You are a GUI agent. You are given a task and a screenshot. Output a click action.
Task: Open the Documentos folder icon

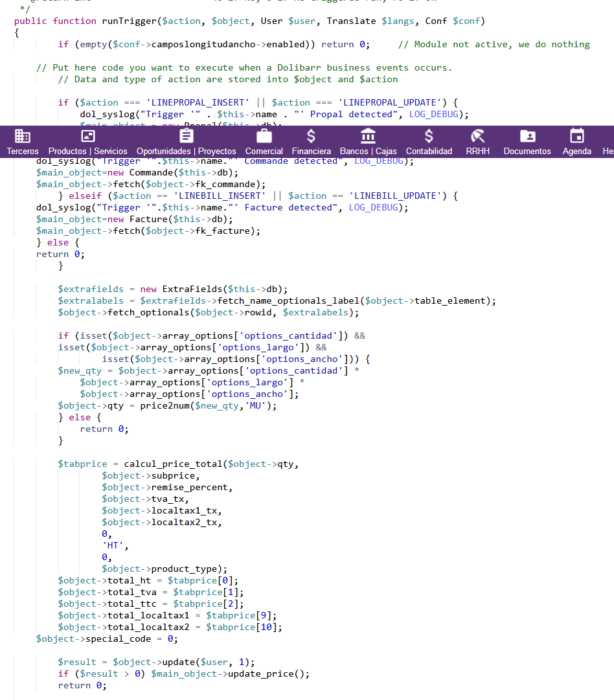click(527, 136)
